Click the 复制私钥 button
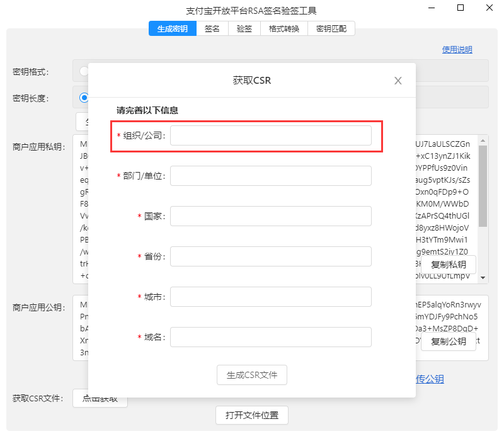The image size is (504, 441). [449, 265]
